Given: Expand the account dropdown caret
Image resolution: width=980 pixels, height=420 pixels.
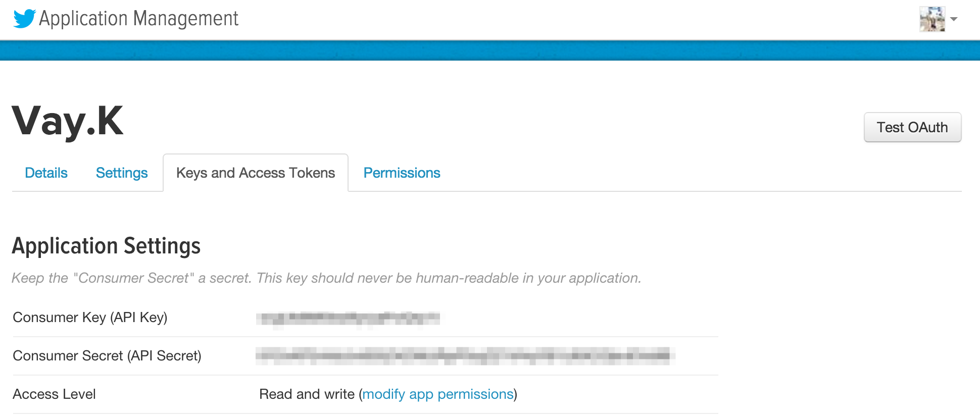Looking at the screenshot, I should pos(954,19).
